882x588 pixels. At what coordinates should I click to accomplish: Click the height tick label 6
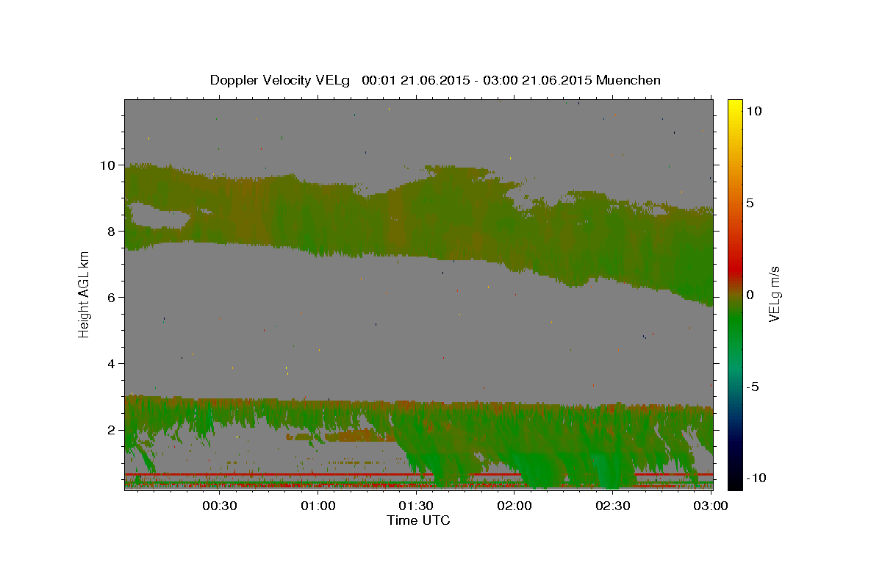[112, 298]
